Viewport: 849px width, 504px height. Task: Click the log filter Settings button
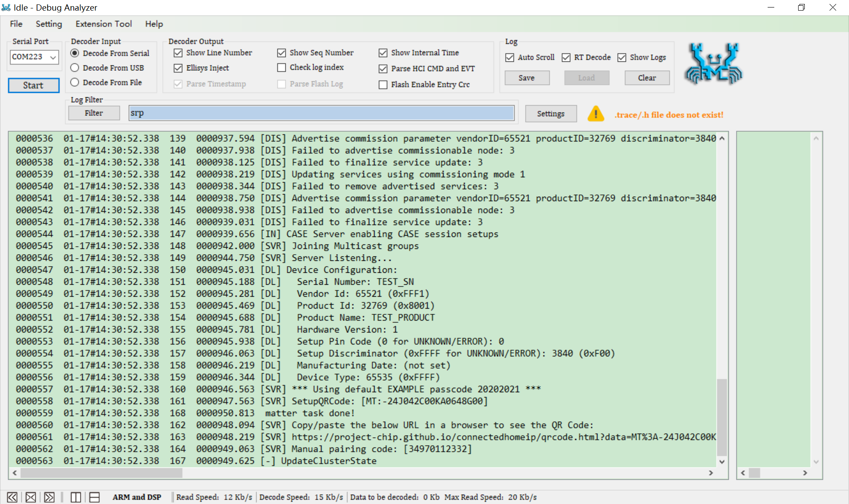(x=551, y=114)
